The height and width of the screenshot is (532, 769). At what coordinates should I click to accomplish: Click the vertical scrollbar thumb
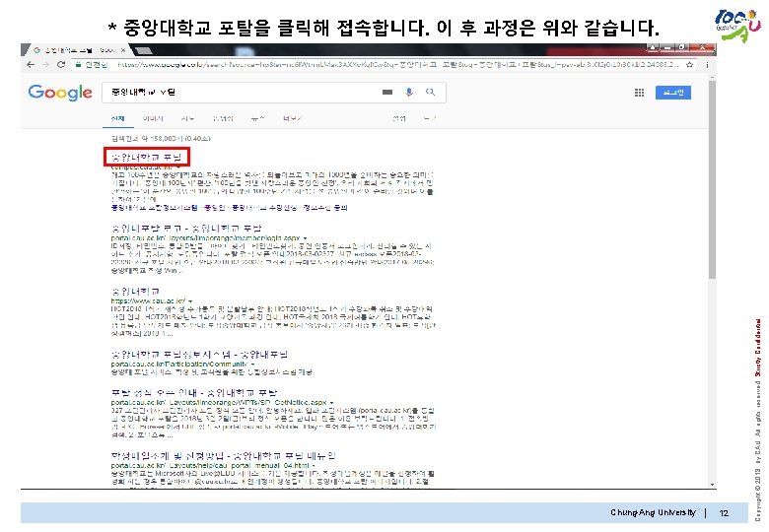pos(712,178)
